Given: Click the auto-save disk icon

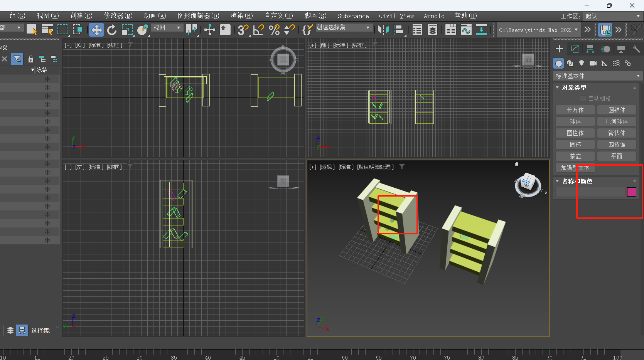Looking at the screenshot, I should tap(605, 30).
